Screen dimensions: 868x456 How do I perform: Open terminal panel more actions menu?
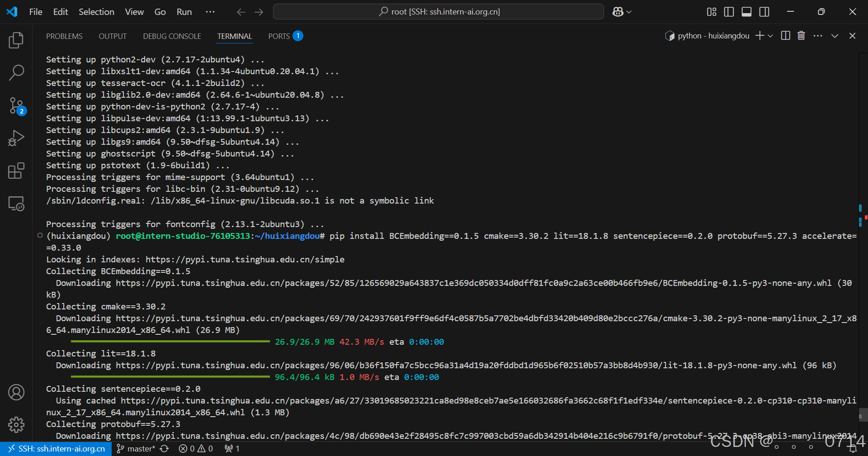tap(818, 36)
